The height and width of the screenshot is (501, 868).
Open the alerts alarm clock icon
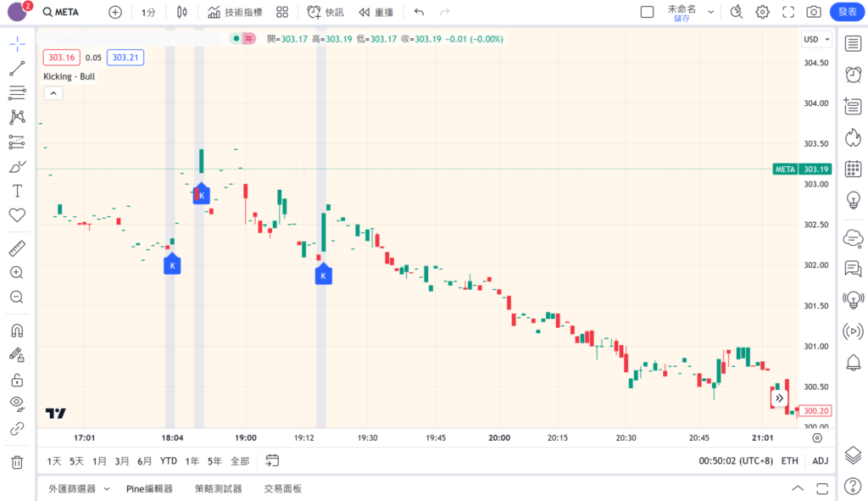(854, 75)
